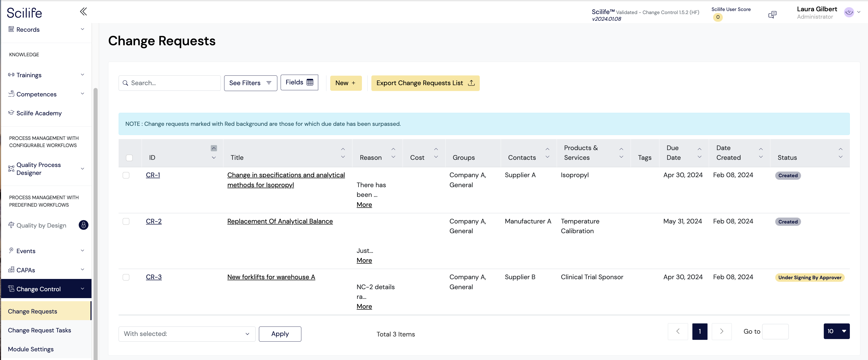
Task: Check the CR-3 row checkbox
Action: coord(126,277)
